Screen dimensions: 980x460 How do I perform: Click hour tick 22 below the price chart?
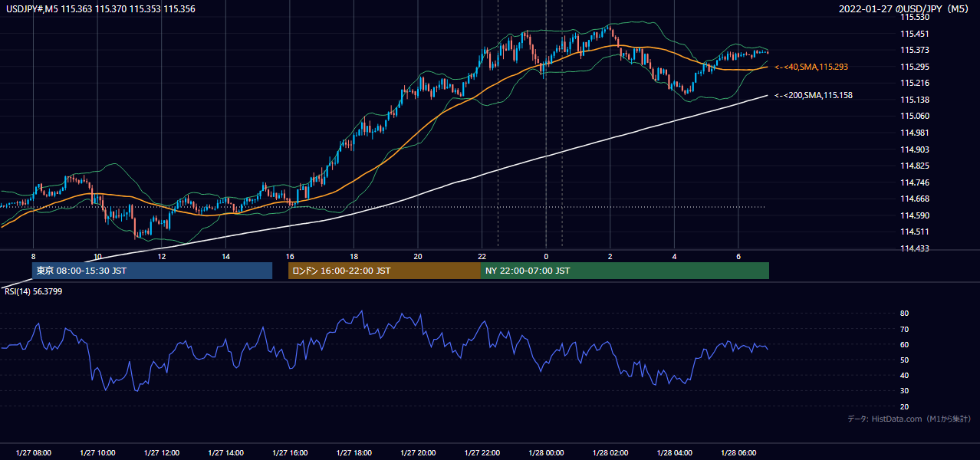482,256
